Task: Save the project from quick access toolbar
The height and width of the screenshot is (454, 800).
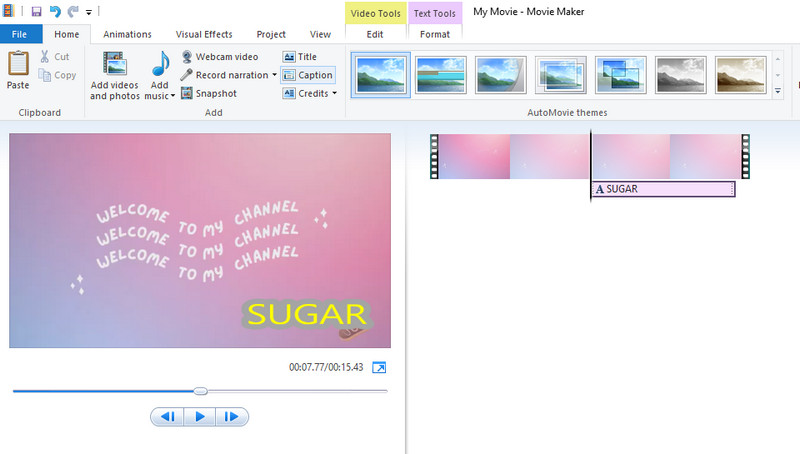Action: click(x=37, y=11)
